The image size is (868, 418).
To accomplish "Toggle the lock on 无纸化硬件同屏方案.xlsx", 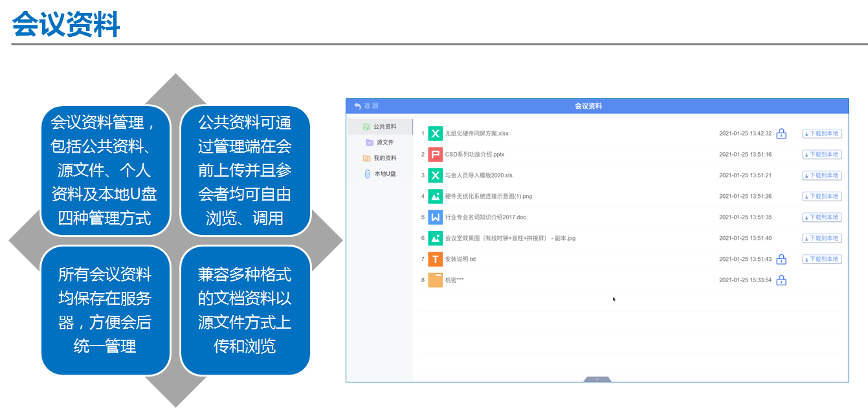I will pyautogui.click(x=781, y=133).
